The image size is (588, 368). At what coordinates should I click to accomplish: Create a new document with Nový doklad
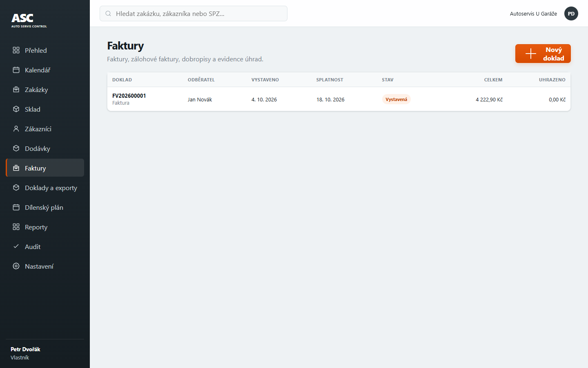(543, 54)
